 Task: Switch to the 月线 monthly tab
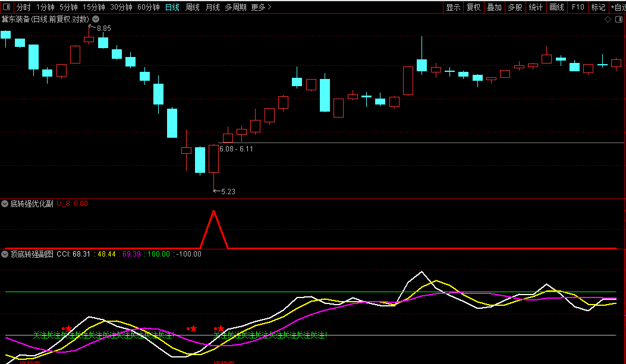[212, 7]
